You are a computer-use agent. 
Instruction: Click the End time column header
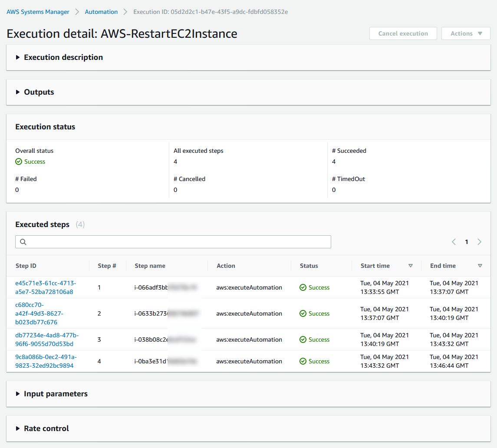tap(443, 266)
